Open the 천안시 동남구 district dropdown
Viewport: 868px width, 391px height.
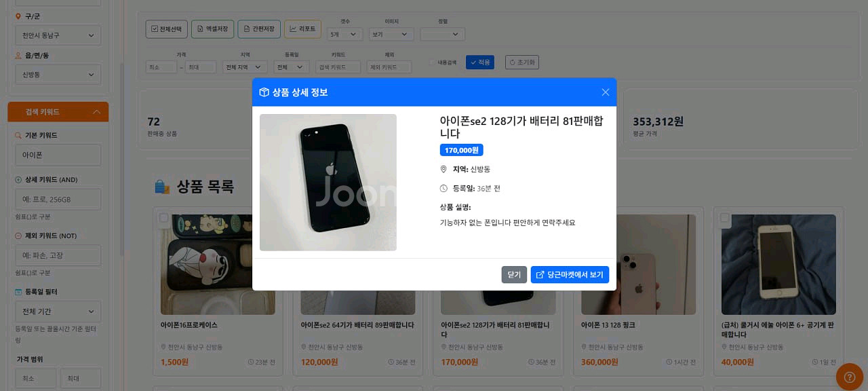pyautogui.click(x=58, y=35)
